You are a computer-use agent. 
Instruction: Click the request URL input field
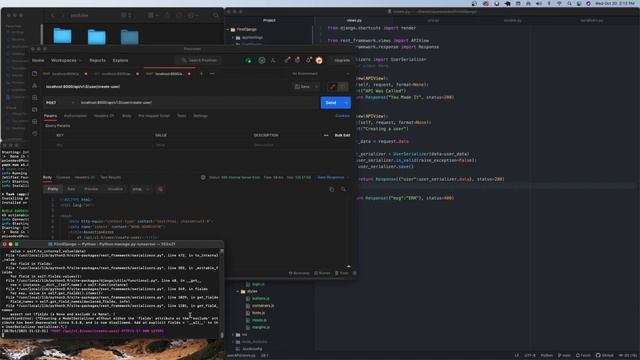click(197, 103)
